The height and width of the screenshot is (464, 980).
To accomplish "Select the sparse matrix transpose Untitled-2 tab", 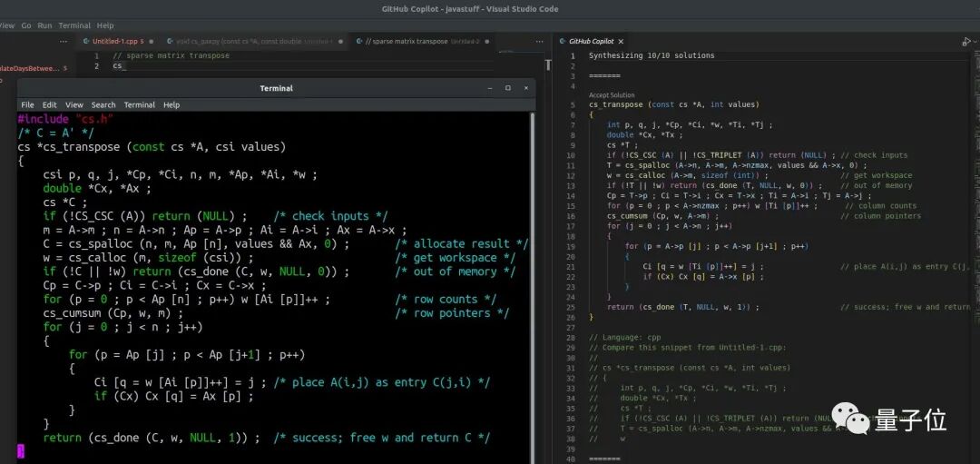I will pyautogui.click(x=422, y=41).
